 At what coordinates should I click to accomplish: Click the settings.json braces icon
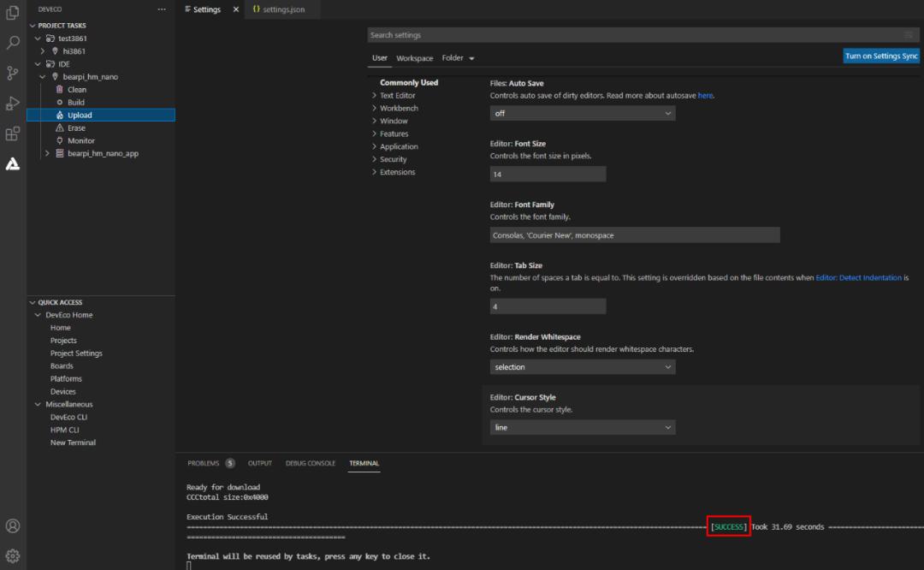click(257, 9)
